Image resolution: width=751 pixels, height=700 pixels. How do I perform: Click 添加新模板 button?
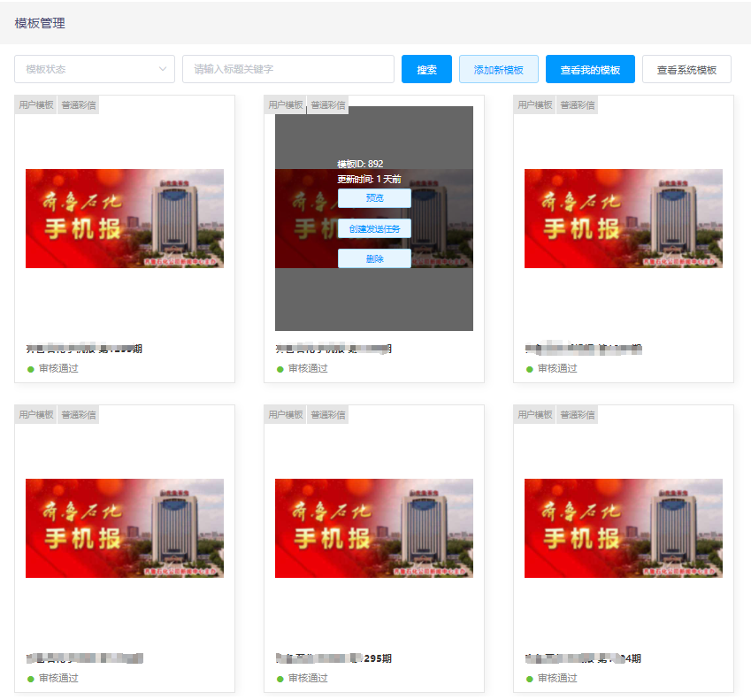click(498, 69)
